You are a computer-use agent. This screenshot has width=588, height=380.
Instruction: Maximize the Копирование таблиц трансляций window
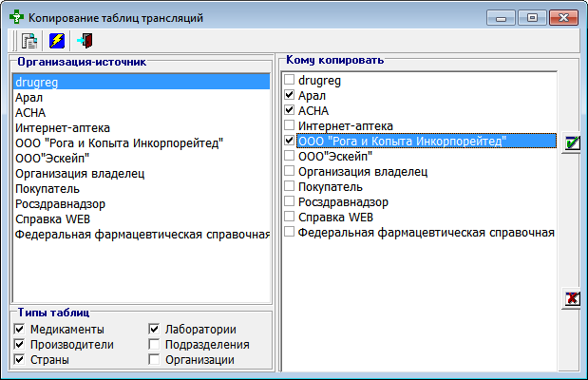click(x=532, y=18)
